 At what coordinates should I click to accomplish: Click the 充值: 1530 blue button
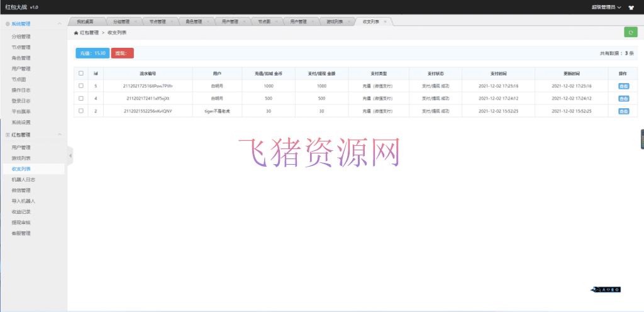click(92, 53)
